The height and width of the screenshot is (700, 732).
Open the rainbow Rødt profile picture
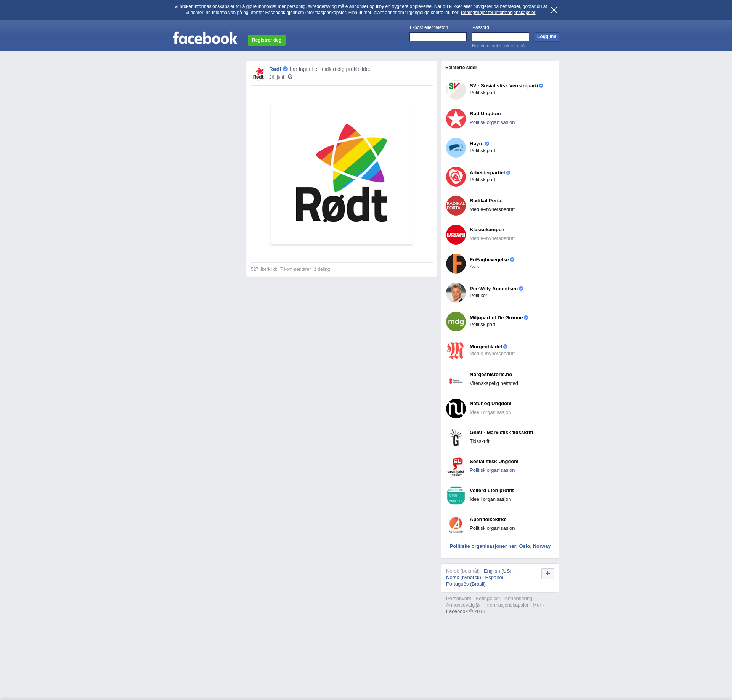pyautogui.click(x=342, y=174)
